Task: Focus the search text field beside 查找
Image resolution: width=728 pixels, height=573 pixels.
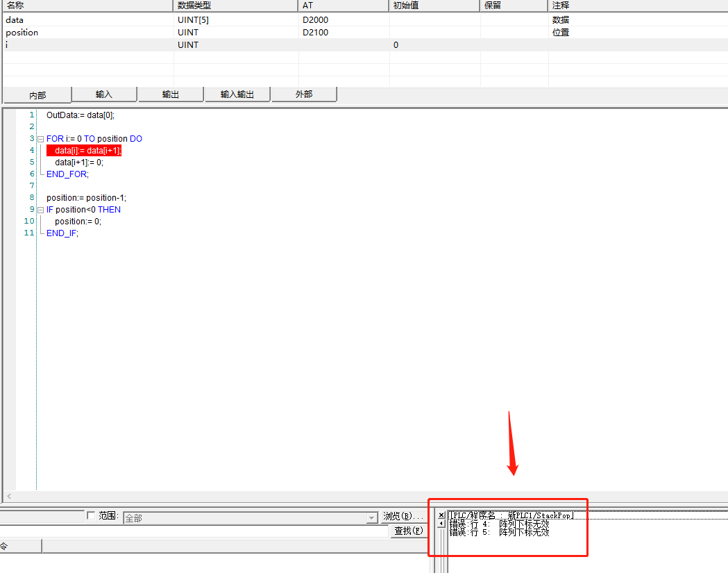Action: tap(194, 531)
